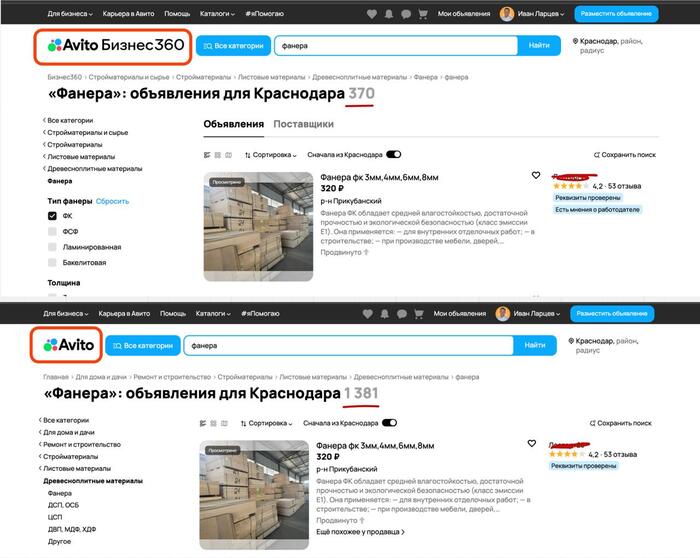The image size is (700, 558).
Task: Open notifications bell in topmost navigation bar
Action: [x=389, y=14]
